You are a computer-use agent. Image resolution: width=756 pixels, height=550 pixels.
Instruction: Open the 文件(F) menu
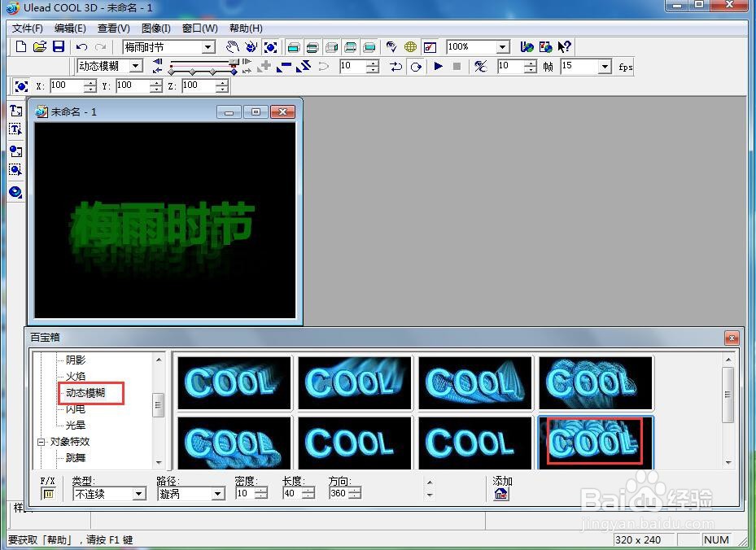(x=28, y=28)
